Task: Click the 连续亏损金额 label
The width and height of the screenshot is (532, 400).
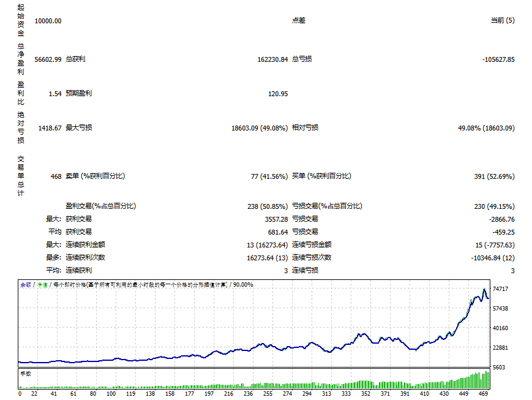Action: [x=312, y=245]
